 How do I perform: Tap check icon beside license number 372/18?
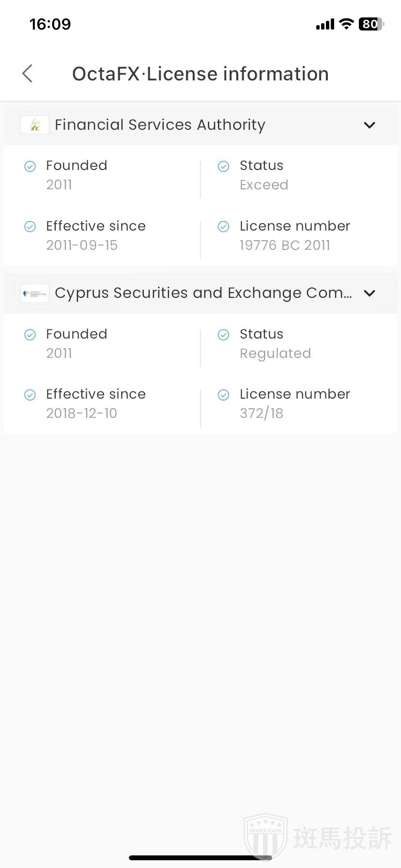223,395
